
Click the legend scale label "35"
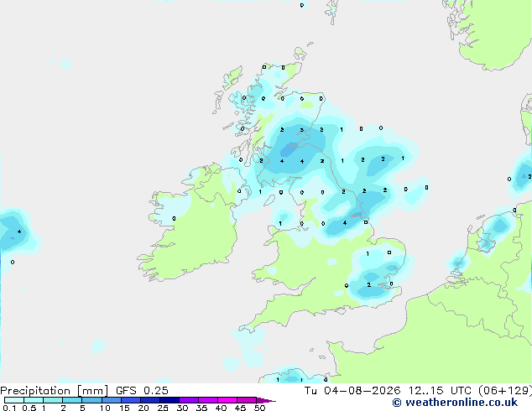point(201,408)
